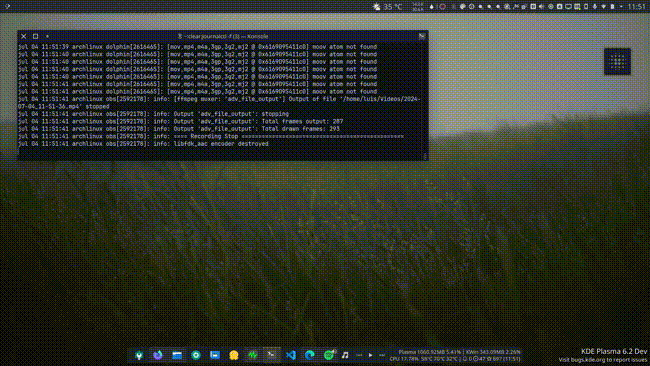Switch to the Konsole terminal icon in dock
The height and width of the screenshot is (366, 650).
[x=272, y=355]
